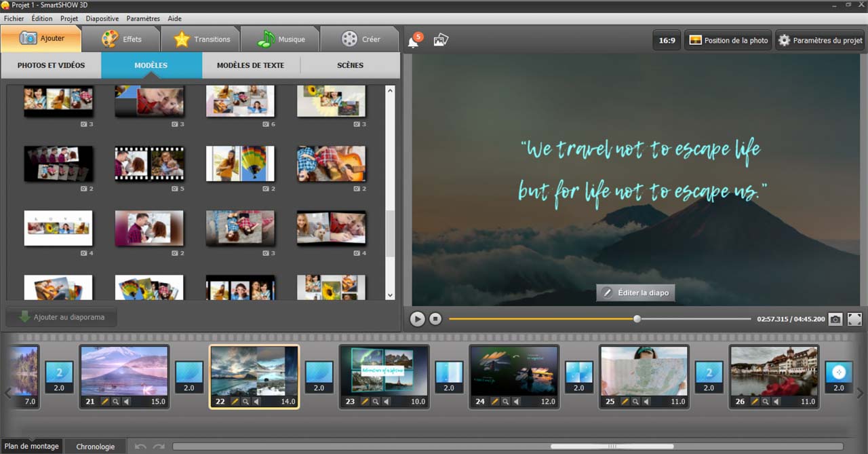Open the transition between slides 24 and 25

tap(578, 377)
